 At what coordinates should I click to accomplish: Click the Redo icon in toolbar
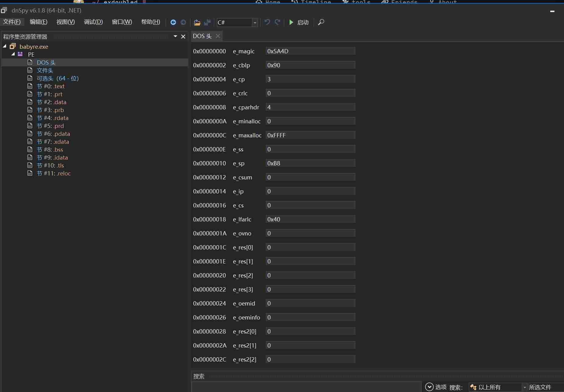277,22
